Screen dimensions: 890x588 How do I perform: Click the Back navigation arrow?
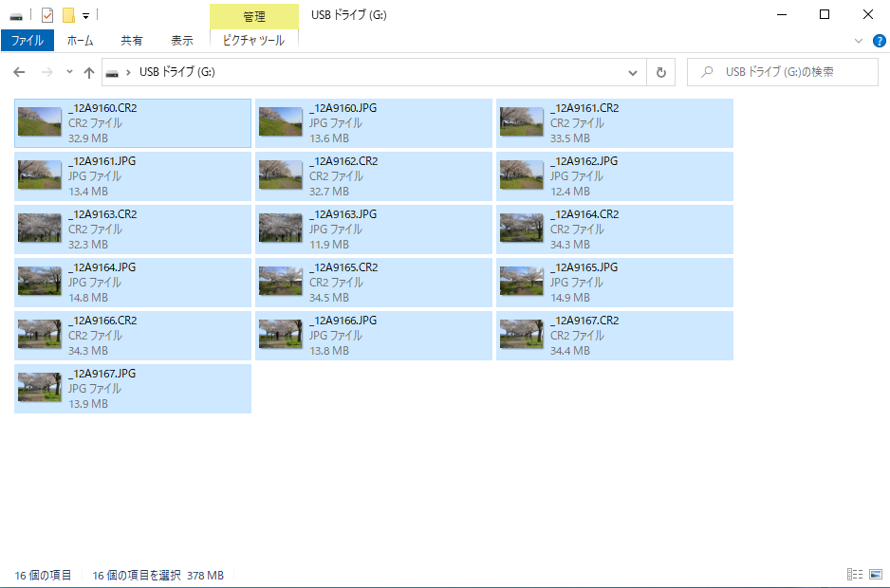coord(19,72)
